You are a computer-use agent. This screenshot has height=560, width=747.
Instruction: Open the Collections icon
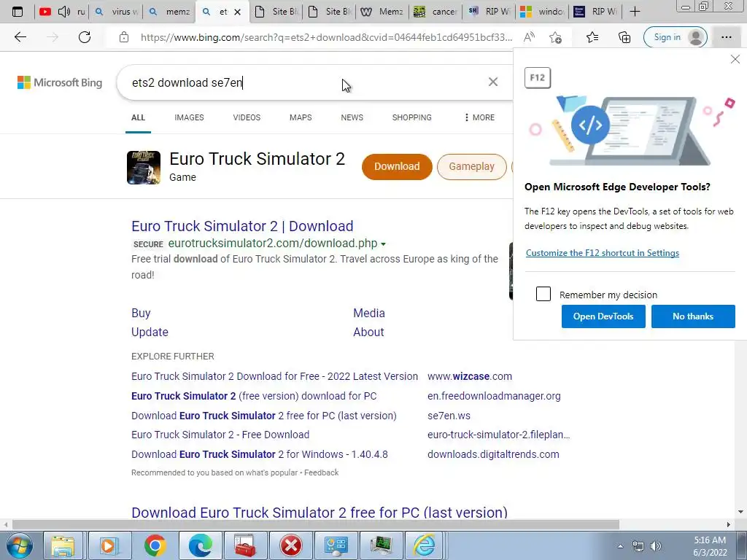coord(624,37)
